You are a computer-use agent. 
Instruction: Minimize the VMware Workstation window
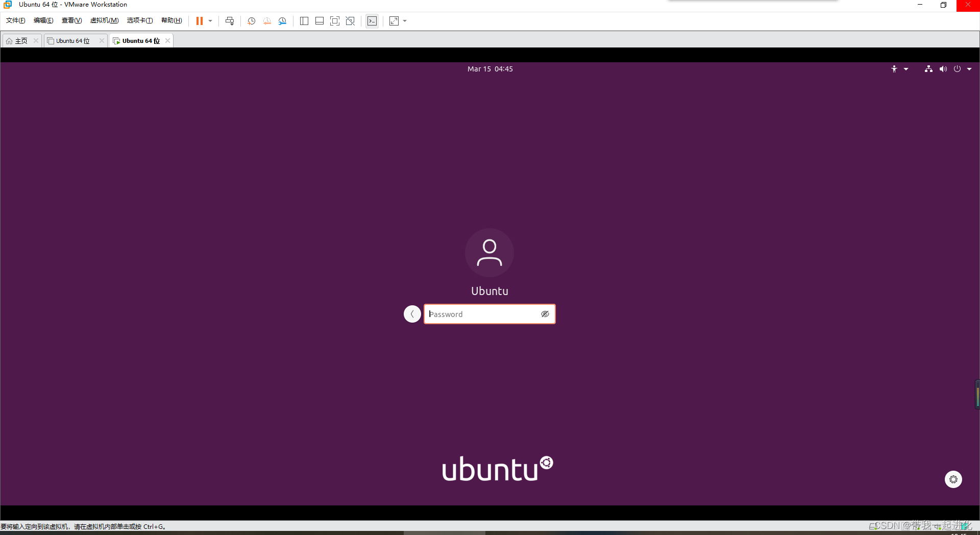pos(920,5)
